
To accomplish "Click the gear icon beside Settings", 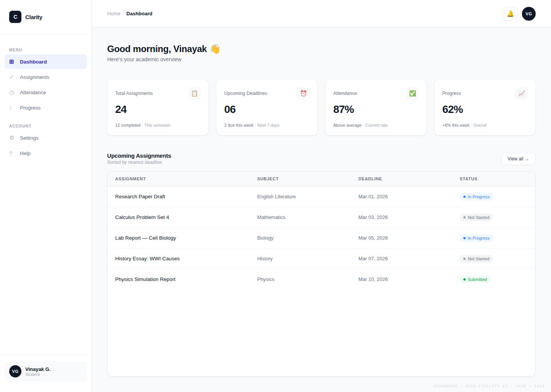I will [x=11, y=138].
